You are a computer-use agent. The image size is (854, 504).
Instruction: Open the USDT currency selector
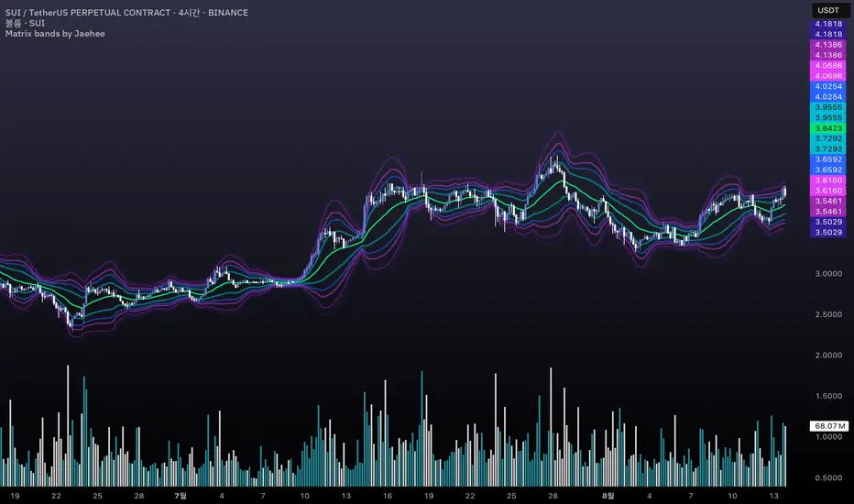[x=828, y=10]
